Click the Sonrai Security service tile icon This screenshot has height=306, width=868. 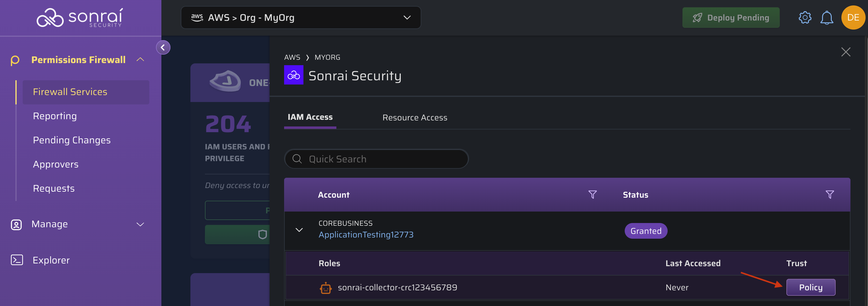coord(293,75)
